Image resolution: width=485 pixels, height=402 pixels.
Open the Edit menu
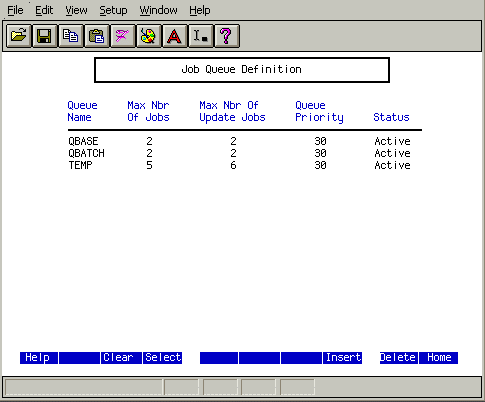pyautogui.click(x=44, y=10)
